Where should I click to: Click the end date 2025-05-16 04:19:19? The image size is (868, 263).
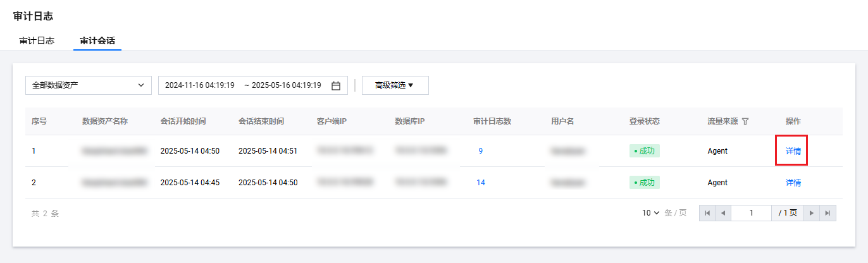286,85
